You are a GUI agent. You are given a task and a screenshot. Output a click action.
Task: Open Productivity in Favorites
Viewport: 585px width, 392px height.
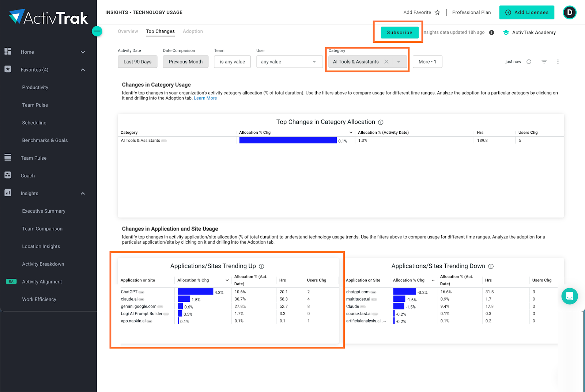[35, 87]
